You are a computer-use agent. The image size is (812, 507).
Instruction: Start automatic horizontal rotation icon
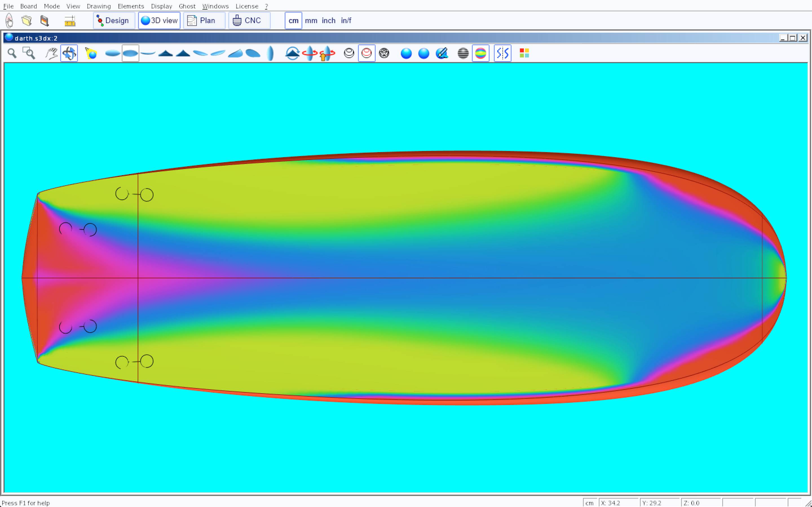309,53
